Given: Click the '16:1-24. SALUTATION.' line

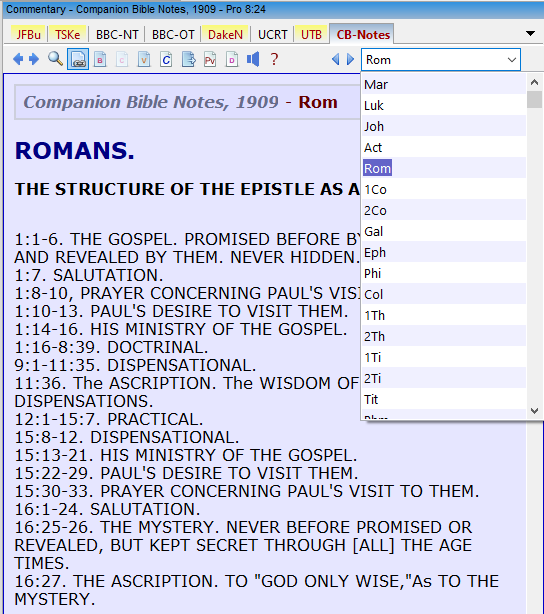Looking at the screenshot, I should click(107, 509).
